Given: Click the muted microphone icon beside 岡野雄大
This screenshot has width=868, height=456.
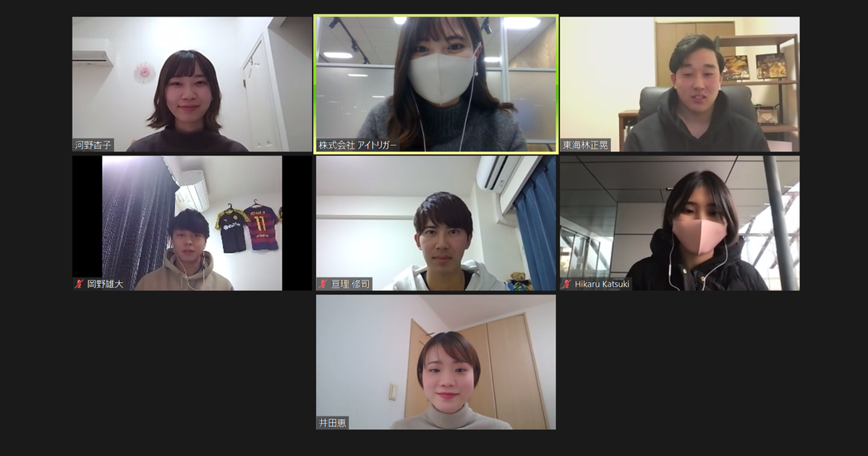Looking at the screenshot, I should (x=80, y=284).
